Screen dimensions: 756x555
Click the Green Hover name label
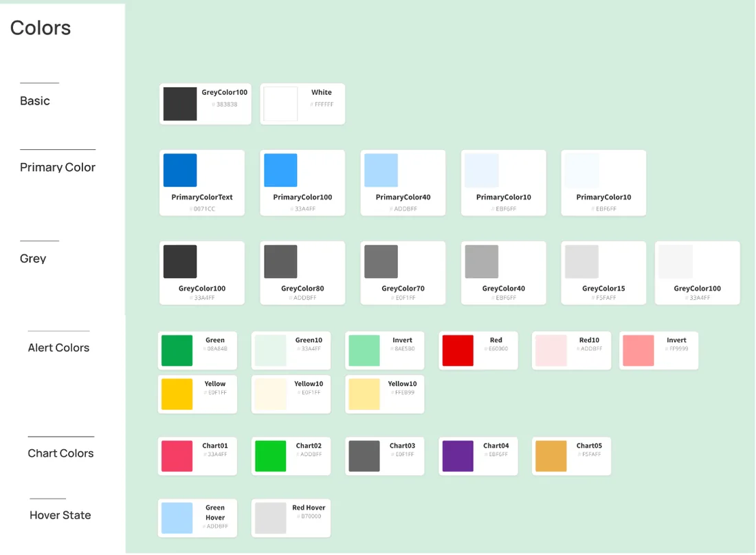tap(215, 512)
